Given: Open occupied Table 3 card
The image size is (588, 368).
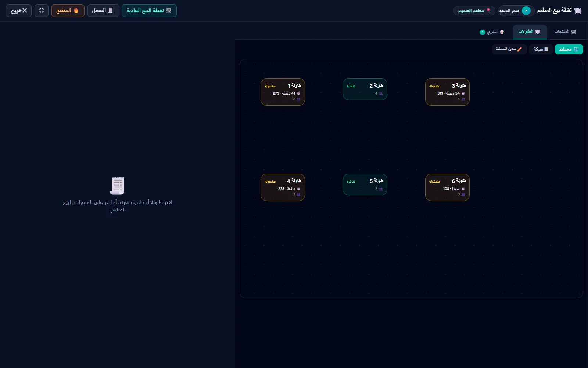Looking at the screenshot, I should pyautogui.click(x=447, y=92).
